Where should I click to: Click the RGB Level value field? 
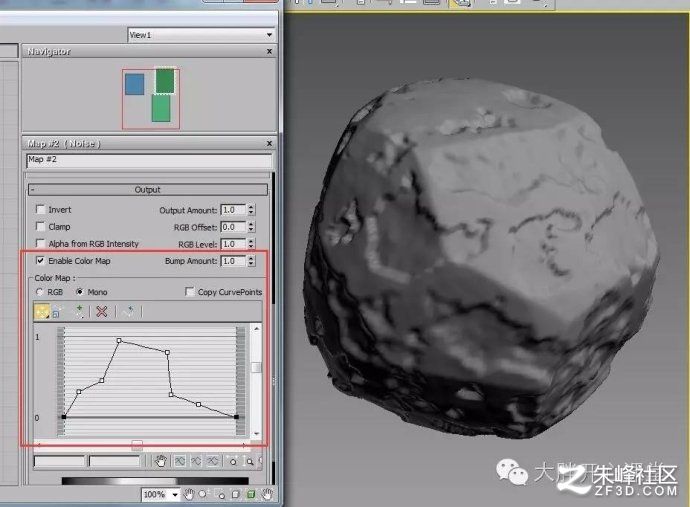233,244
